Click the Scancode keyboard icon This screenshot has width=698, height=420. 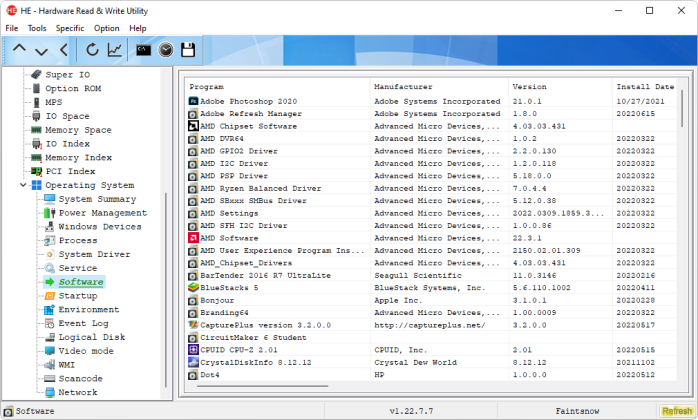(x=50, y=379)
